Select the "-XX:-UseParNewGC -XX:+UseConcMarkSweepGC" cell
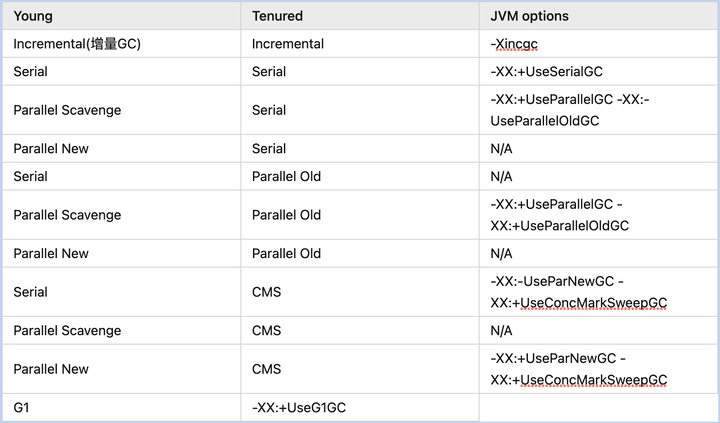Screen dimensions: 720x423 [x=578, y=292]
